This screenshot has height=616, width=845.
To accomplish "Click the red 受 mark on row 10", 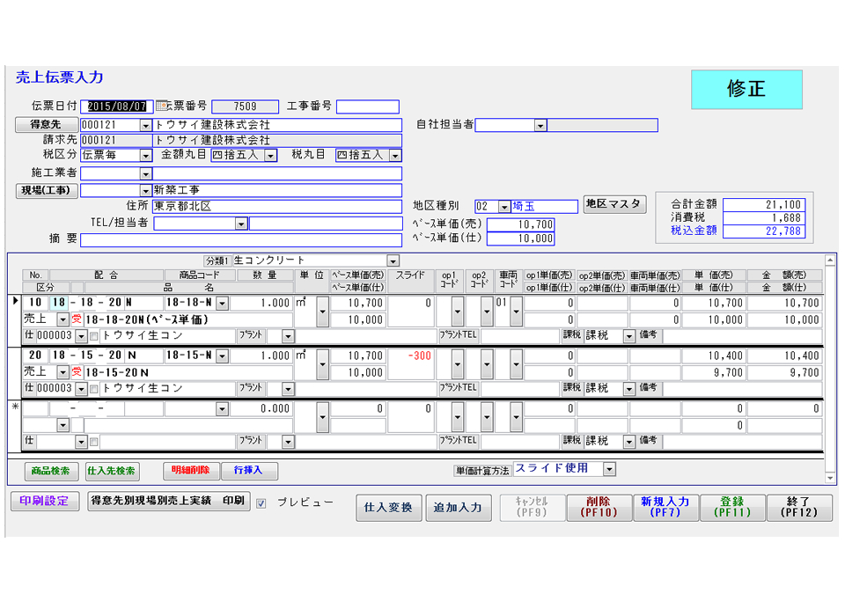I will coord(76,319).
